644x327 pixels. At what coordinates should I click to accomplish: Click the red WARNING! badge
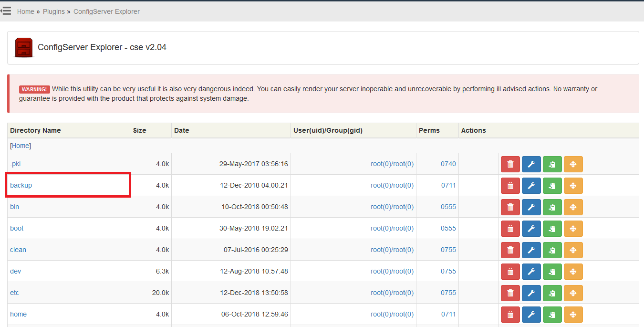pos(34,89)
